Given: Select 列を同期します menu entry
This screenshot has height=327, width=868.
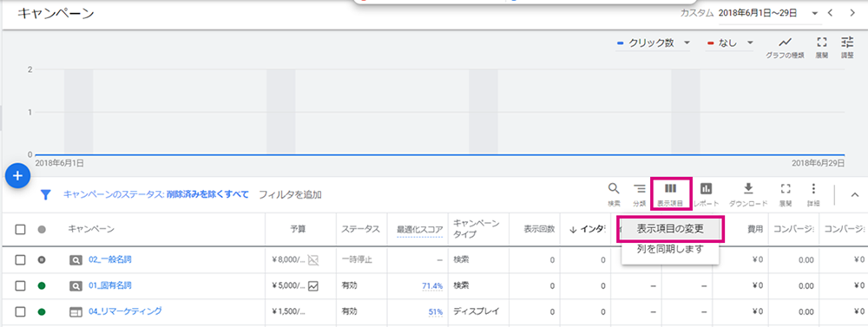Looking at the screenshot, I should click(x=670, y=249).
